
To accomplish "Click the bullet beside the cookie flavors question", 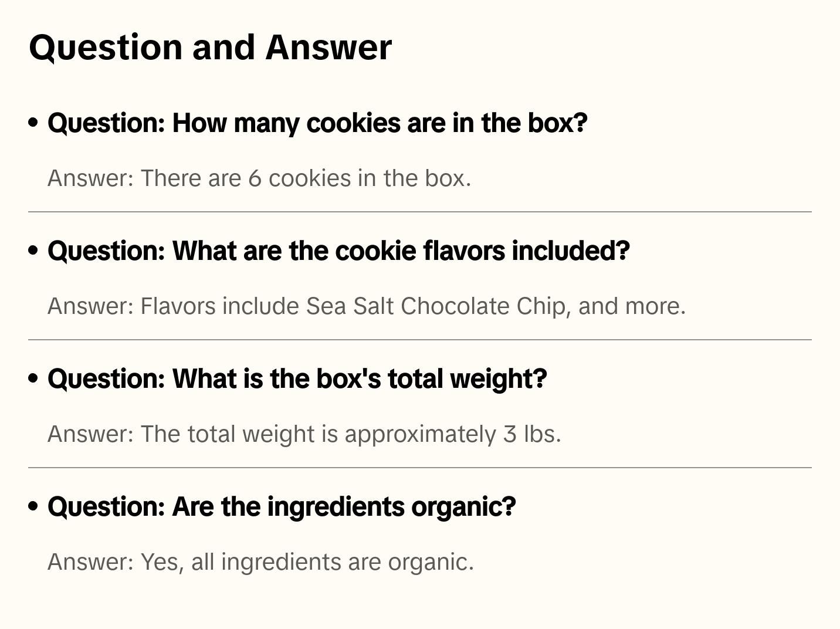I will point(33,251).
